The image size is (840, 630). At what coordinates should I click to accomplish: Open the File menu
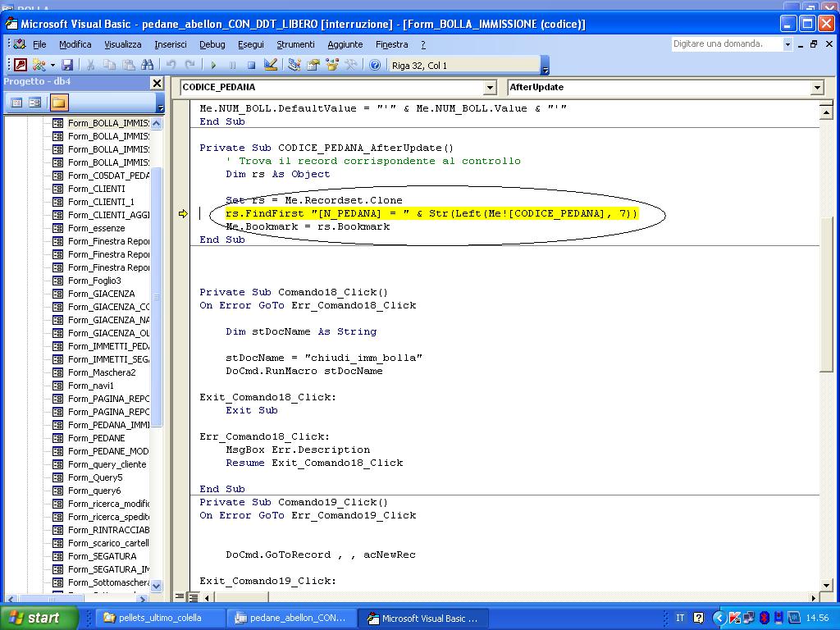click(x=39, y=44)
